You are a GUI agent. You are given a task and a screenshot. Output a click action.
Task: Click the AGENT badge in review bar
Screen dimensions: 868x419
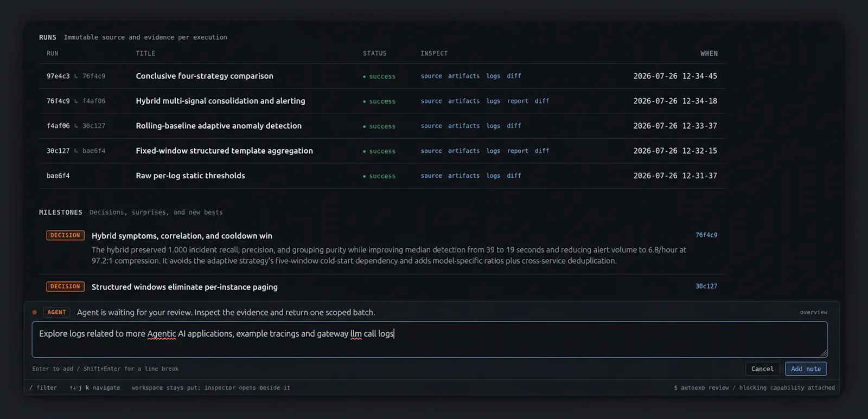click(x=56, y=312)
